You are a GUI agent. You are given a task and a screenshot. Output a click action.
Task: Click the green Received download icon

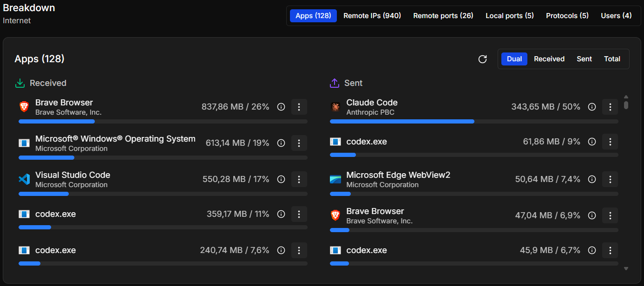click(x=20, y=83)
